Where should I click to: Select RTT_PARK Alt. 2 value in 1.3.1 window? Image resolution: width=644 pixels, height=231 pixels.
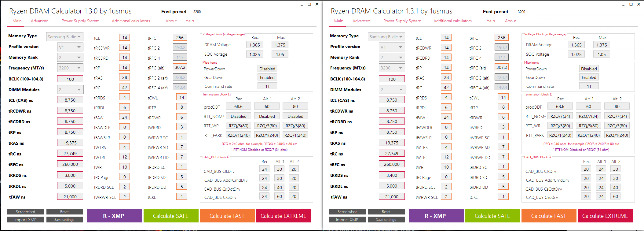coord(617,135)
